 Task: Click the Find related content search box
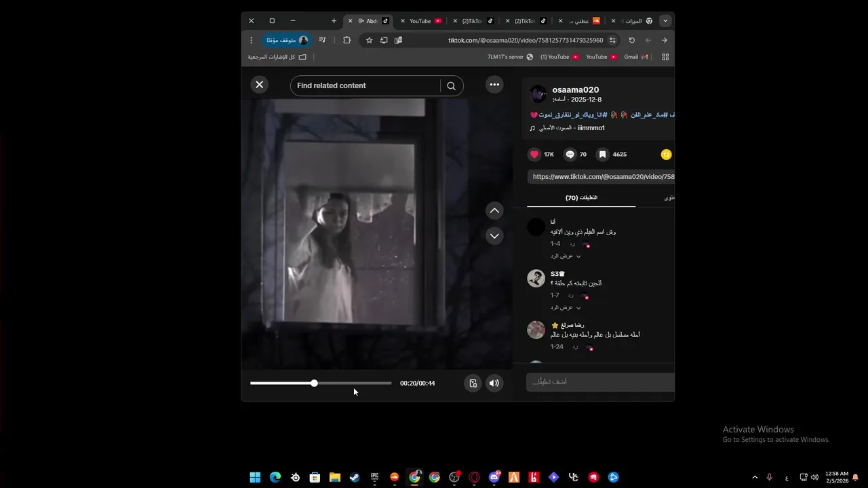366,85
